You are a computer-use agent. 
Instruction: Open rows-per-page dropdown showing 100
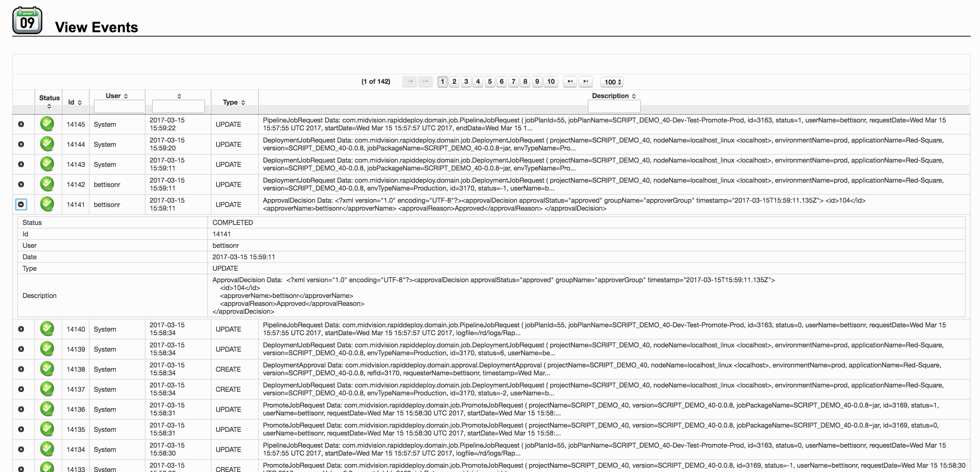[612, 82]
